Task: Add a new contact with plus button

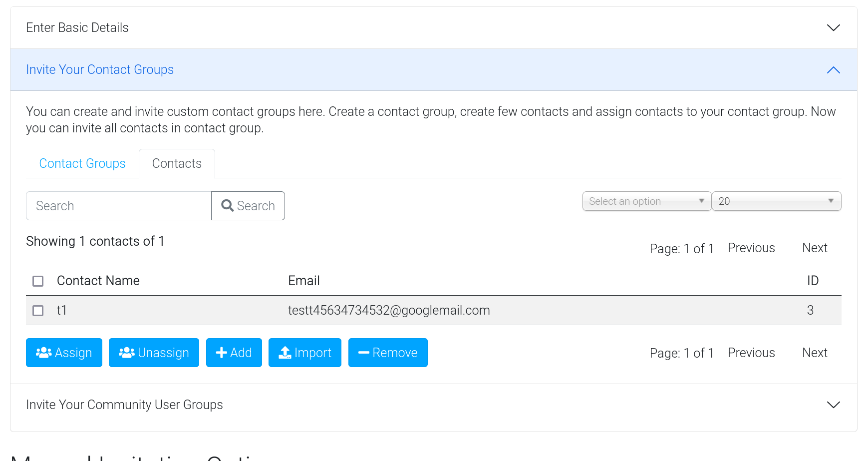Action: tap(234, 353)
